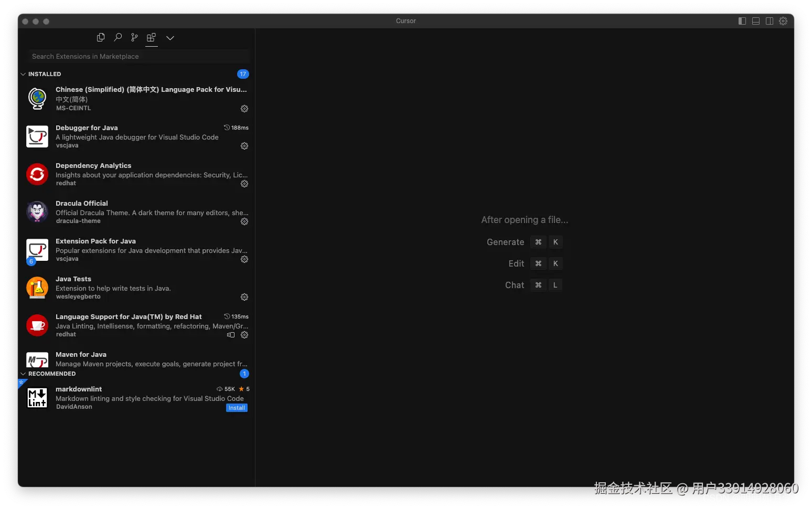Open settings gear for Dracula Official
The height and width of the screenshot is (509, 812).
coord(244,221)
